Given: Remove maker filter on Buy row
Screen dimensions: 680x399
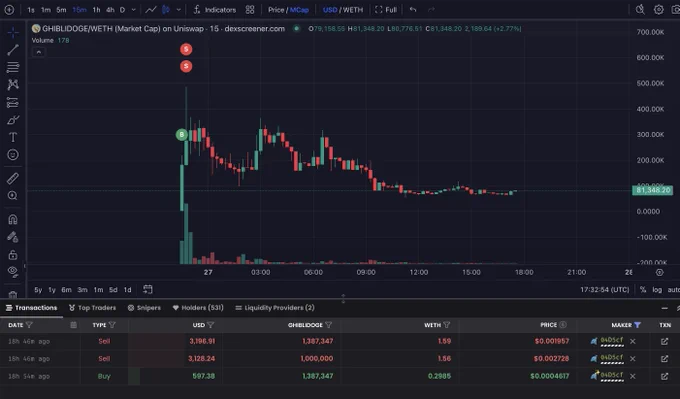Looking at the screenshot, I should coord(633,376).
